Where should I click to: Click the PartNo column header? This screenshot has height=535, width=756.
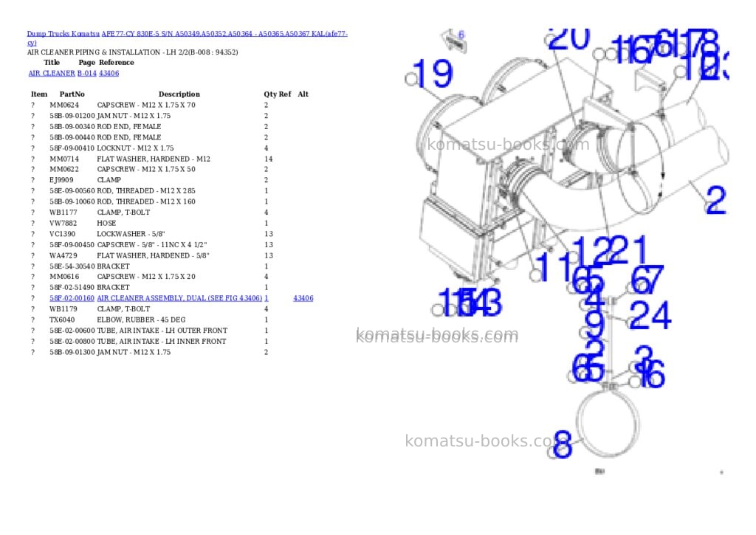[72, 94]
